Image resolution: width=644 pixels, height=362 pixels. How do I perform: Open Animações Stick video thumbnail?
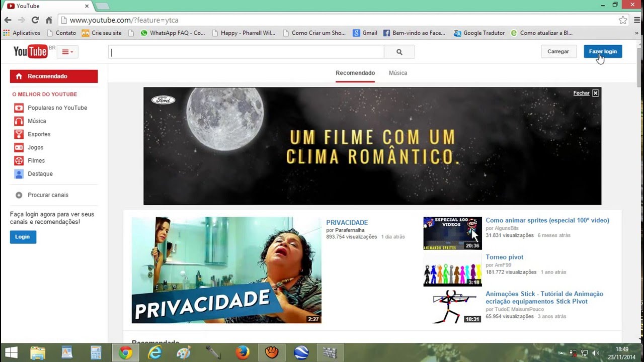pos(453,307)
